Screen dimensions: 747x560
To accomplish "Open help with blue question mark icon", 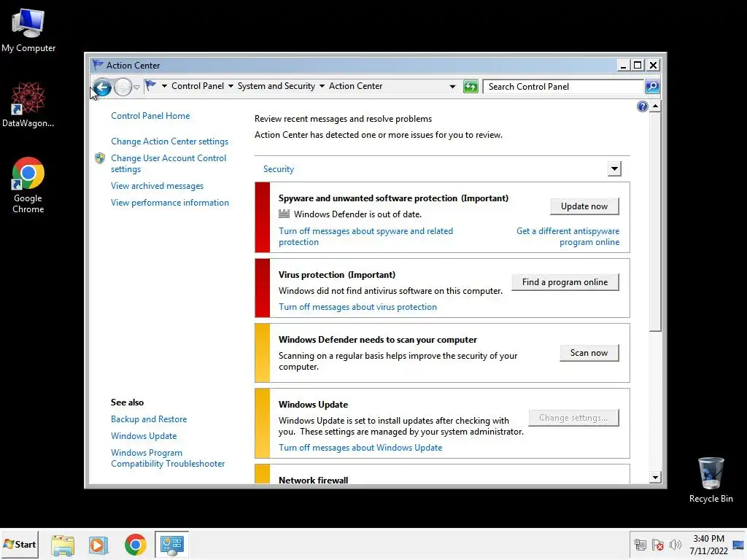I will point(642,106).
